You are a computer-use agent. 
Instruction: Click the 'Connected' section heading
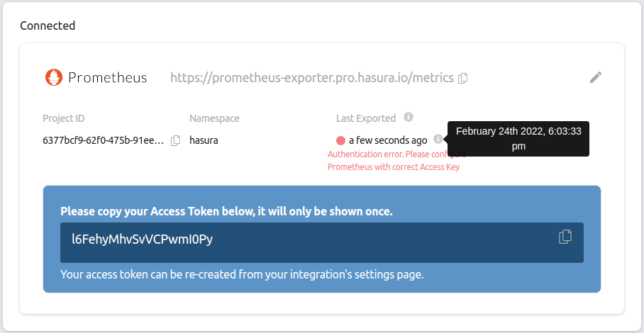pos(48,26)
